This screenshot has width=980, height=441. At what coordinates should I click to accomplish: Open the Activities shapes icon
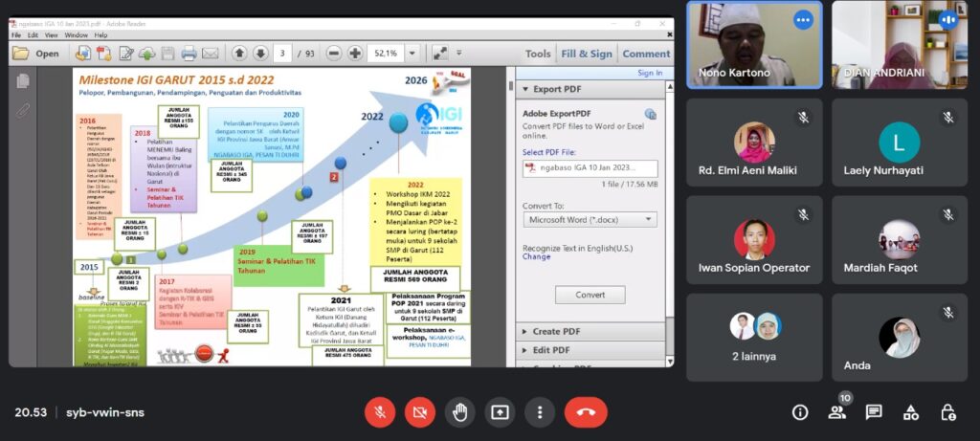click(911, 412)
